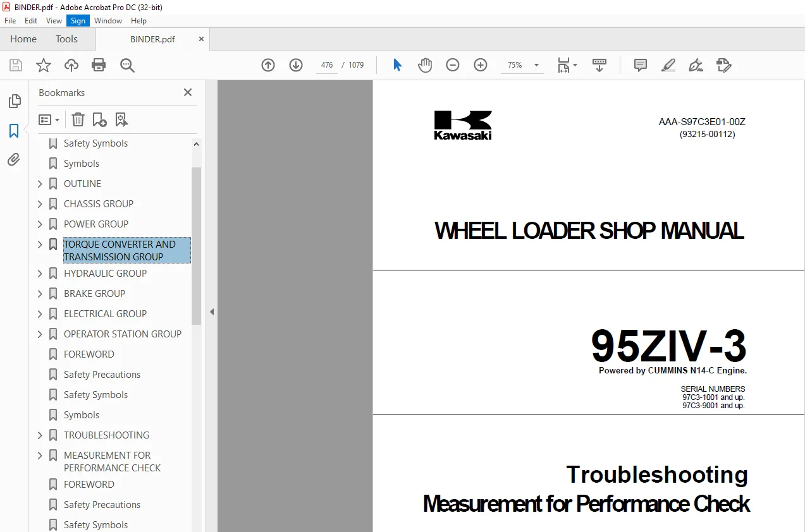805x532 pixels.
Task: Close the BINDER.pdf tab
Action: point(202,39)
